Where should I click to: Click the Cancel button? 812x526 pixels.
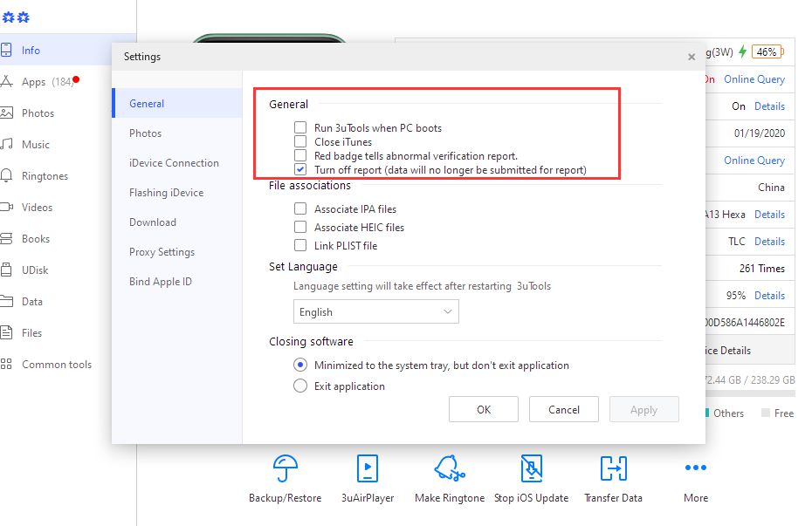564,409
